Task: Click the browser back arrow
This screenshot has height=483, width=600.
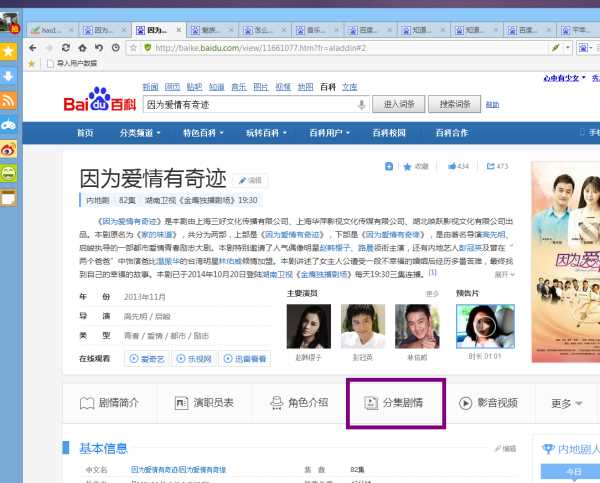Action: (33, 48)
